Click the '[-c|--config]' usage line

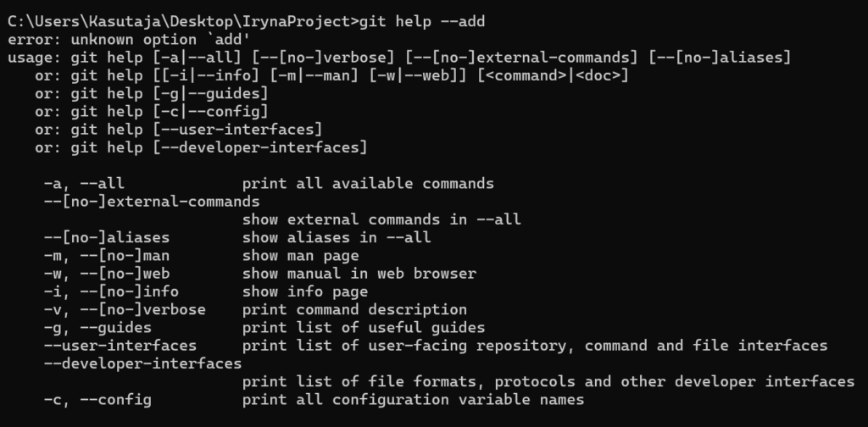(x=210, y=112)
